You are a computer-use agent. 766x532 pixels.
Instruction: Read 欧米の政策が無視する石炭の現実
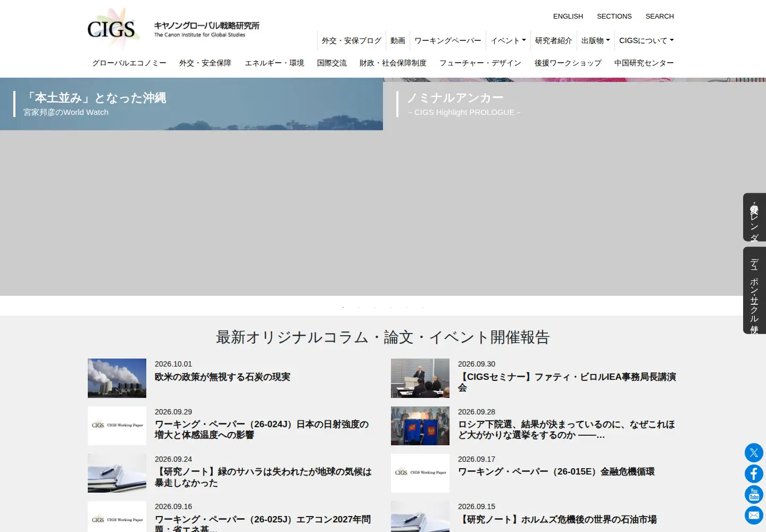pos(222,377)
